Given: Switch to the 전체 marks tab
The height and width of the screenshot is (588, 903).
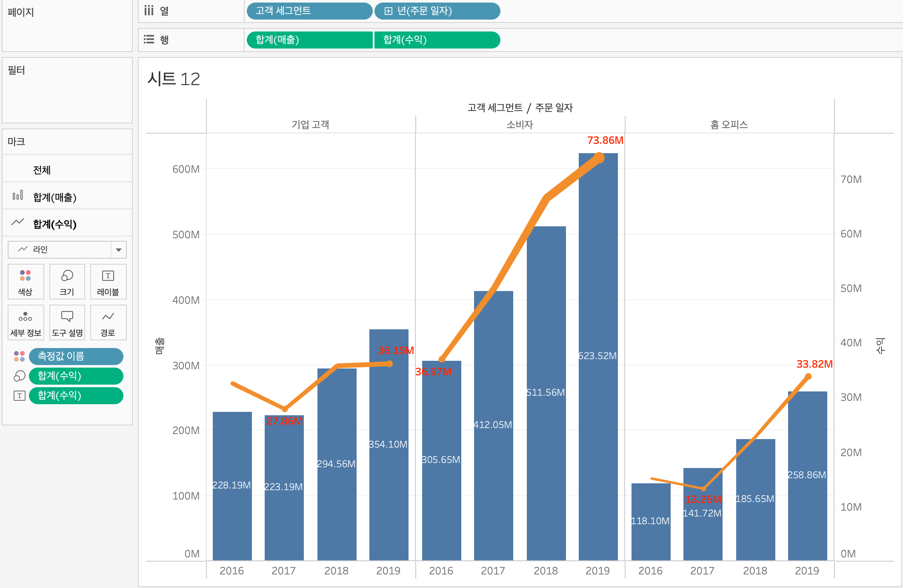Looking at the screenshot, I should pos(42,170).
